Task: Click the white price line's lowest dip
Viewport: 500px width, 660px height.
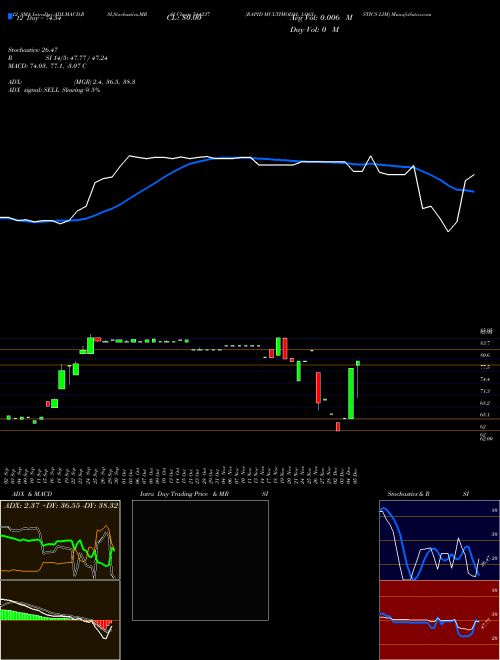Action: point(448,231)
